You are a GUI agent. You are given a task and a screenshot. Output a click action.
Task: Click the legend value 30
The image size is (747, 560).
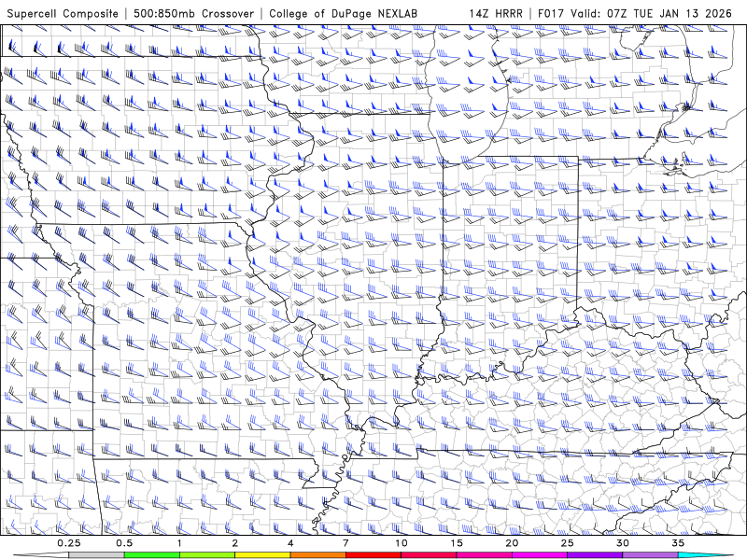coord(622,543)
